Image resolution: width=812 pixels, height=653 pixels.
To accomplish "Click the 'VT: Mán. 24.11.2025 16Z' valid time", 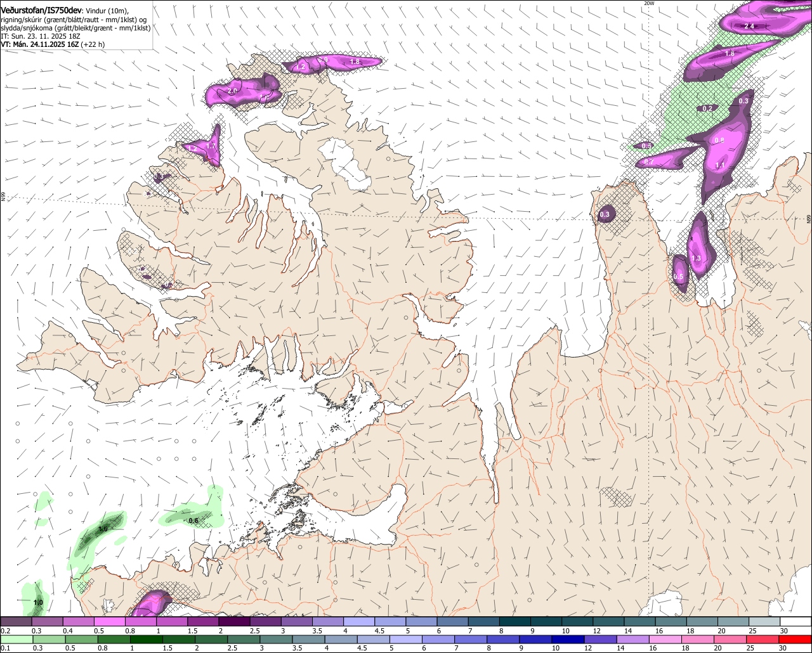I will [x=40, y=45].
